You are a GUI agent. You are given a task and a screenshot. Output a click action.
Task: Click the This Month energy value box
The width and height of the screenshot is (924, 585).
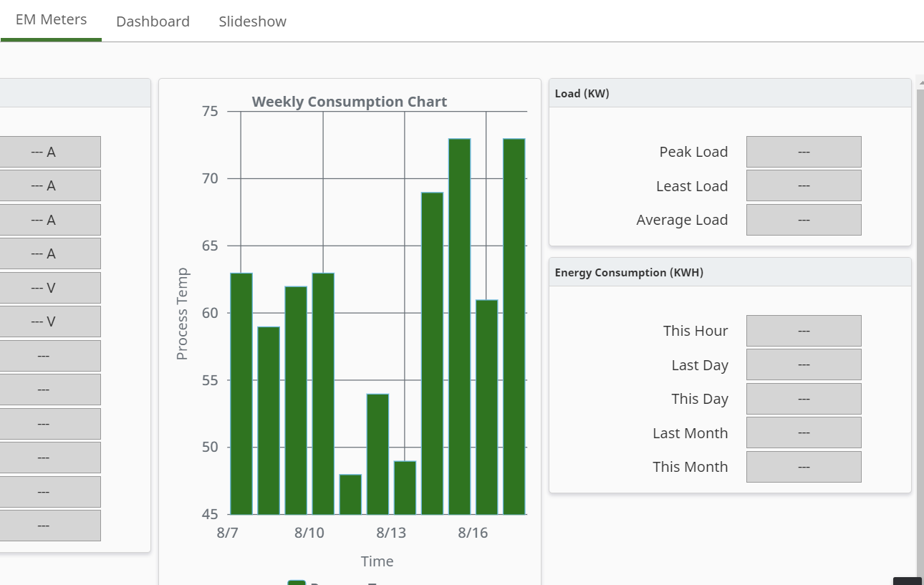(x=804, y=467)
